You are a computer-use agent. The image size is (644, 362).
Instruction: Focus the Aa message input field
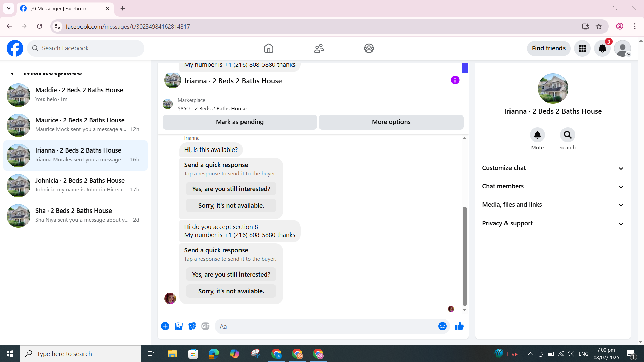(325, 326)
